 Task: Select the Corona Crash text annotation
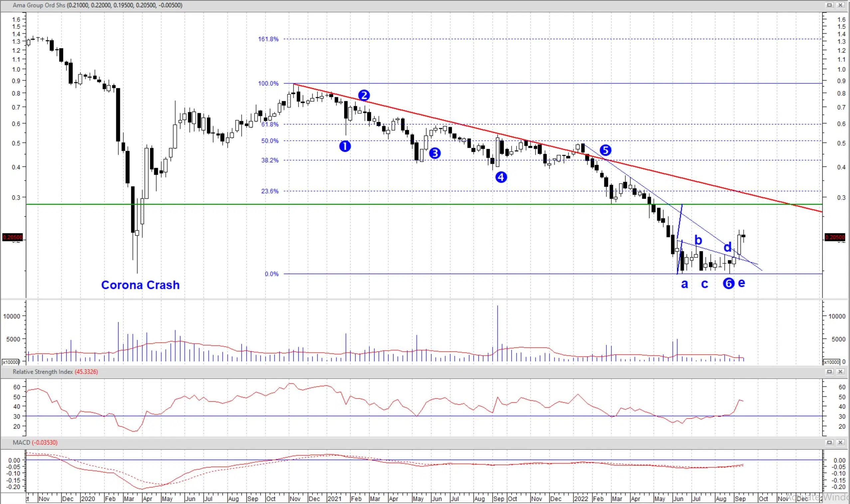pyautogui.click(x=140, y=285)
